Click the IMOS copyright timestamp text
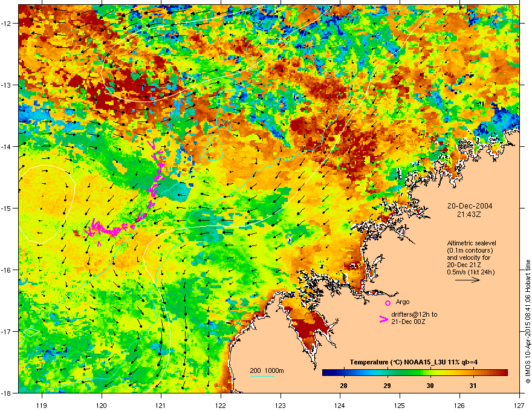The height and width of the screenshot is (411, 532). click(x=528, y=322)
